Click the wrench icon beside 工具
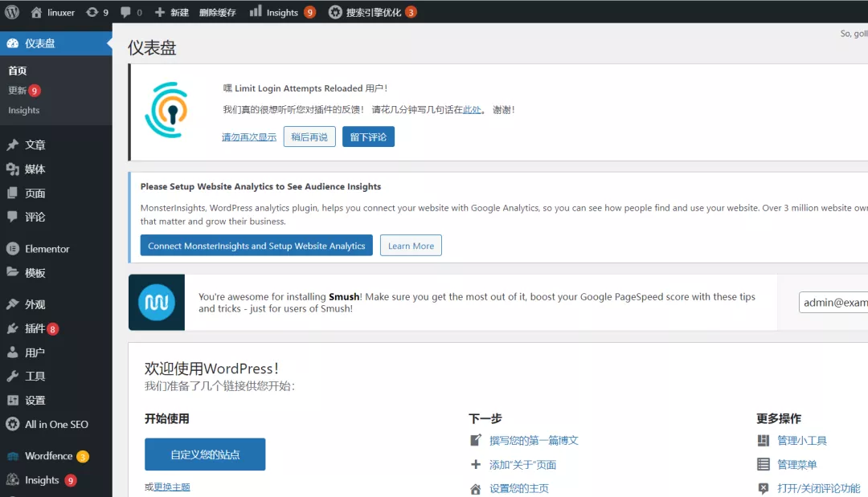The height and width of the screenshot is (497, 868). (13, 376)
